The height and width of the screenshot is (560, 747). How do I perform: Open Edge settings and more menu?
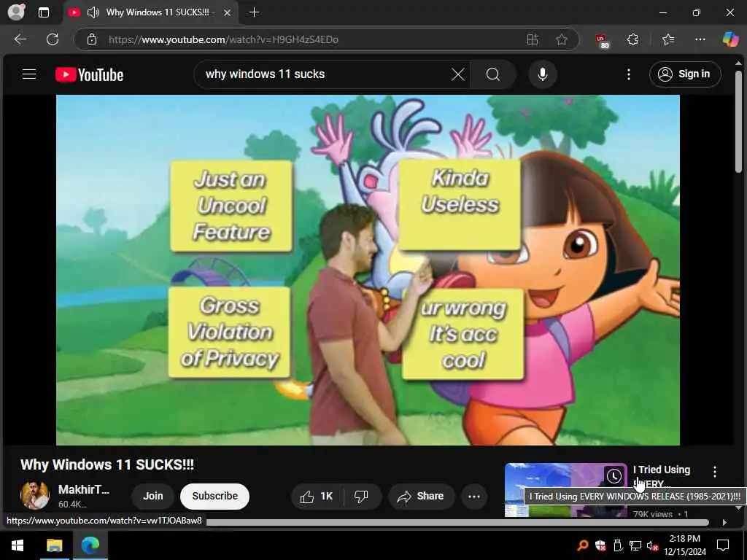(x=700, y=39)
